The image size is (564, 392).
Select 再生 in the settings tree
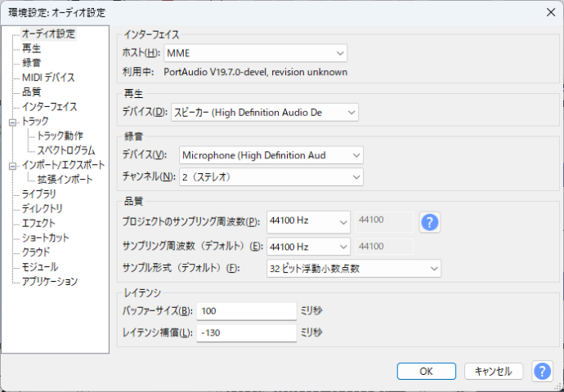click(32, 49)
